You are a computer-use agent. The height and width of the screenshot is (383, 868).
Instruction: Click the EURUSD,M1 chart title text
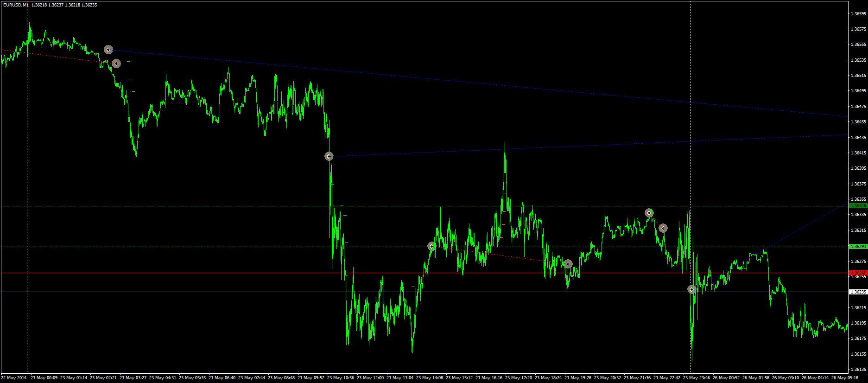point(15,5)
